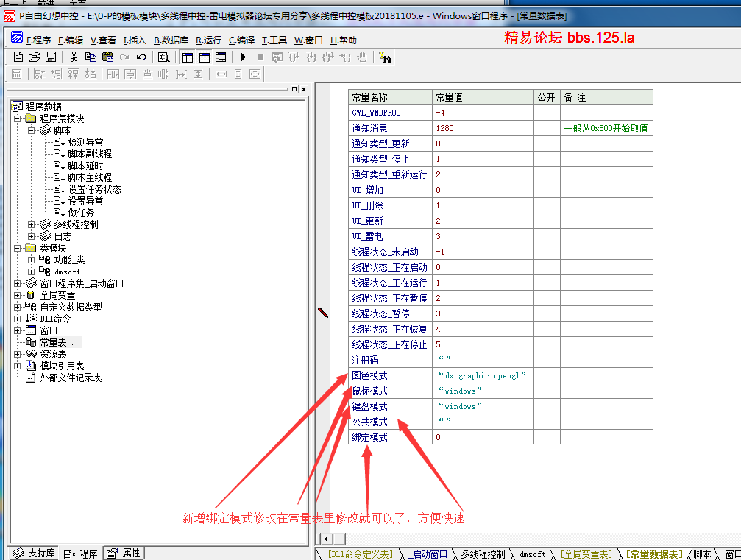This screenshot has height=560, width=741.
Task: Click the same-width sizing icon
Action: (x=221, y=74)
